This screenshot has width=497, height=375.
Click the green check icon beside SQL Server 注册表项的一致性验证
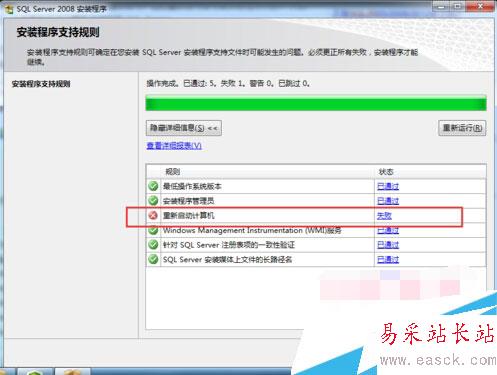tap(153, 245)
